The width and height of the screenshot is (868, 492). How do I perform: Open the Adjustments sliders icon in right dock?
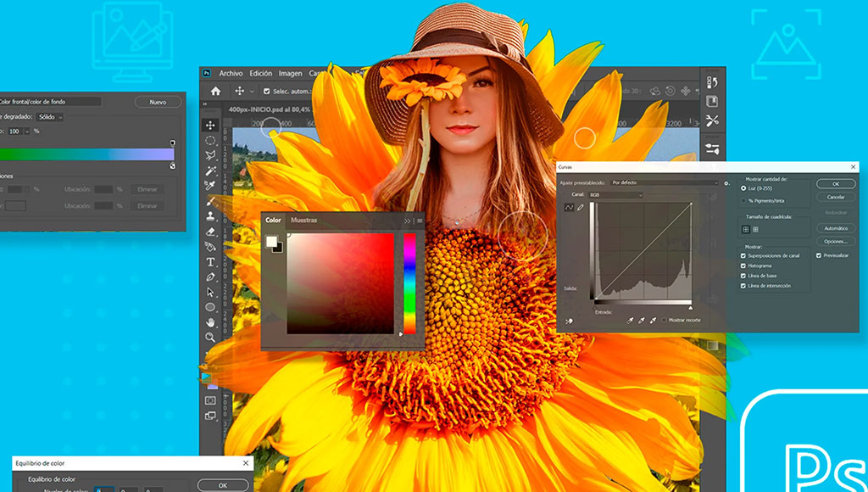click(x=712, y=148)
